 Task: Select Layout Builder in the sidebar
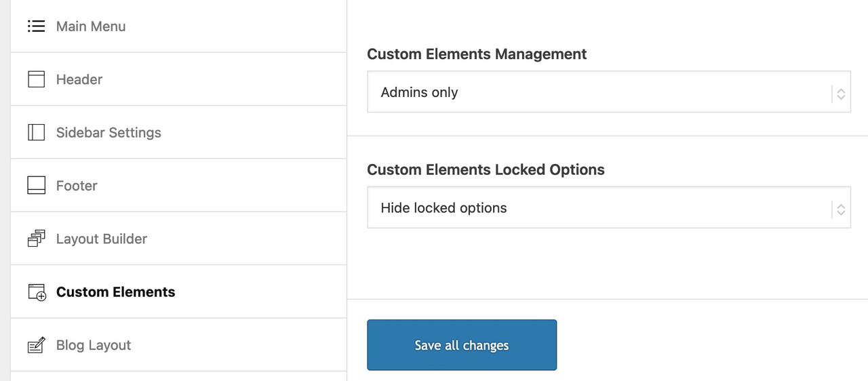click(x=178, y=239)
